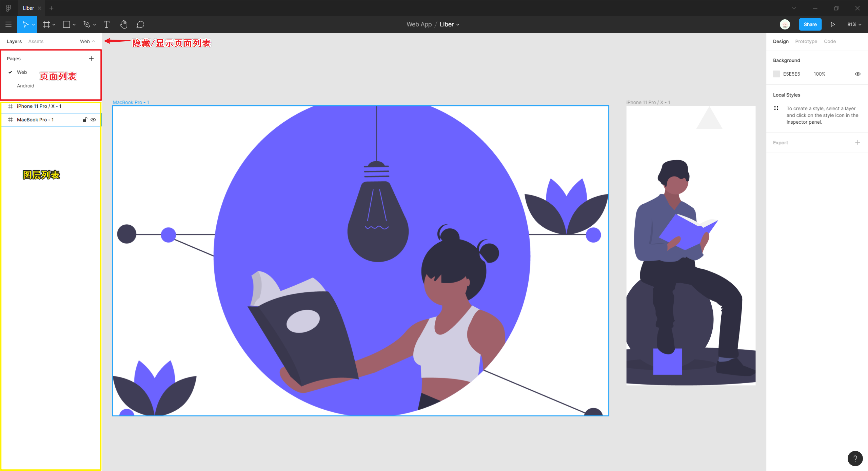Screen dimensions: 868x471
Task: Toggle visibility of MacBook Pro - 1 layer
Action: tap(93, 120)
